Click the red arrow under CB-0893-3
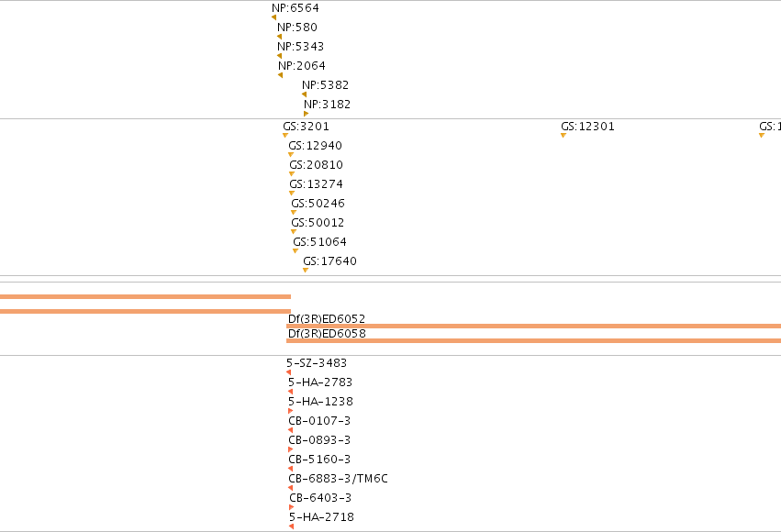Viewport: 781px width, 532px height. tap(290, 449)
